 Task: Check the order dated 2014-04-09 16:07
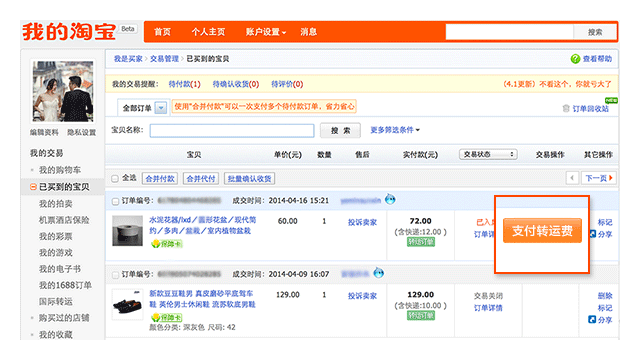[x=116, y=275]
